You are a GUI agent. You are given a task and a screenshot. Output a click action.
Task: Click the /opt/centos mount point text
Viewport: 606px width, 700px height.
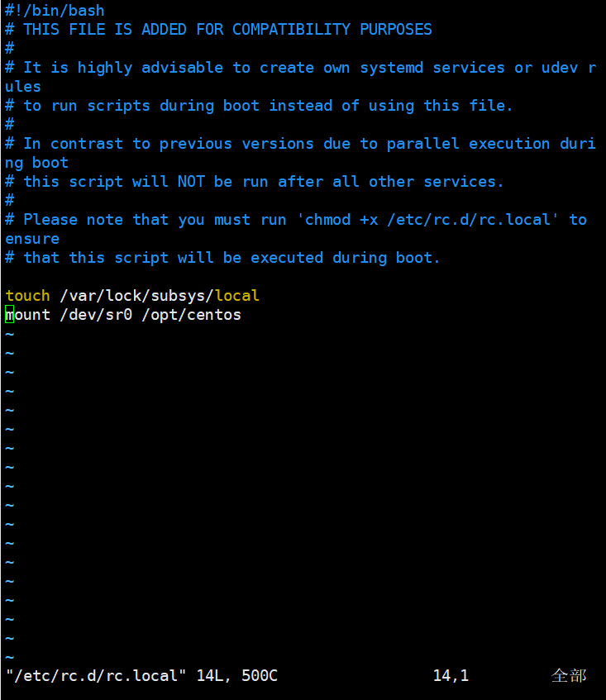click(x=192, y=315)
